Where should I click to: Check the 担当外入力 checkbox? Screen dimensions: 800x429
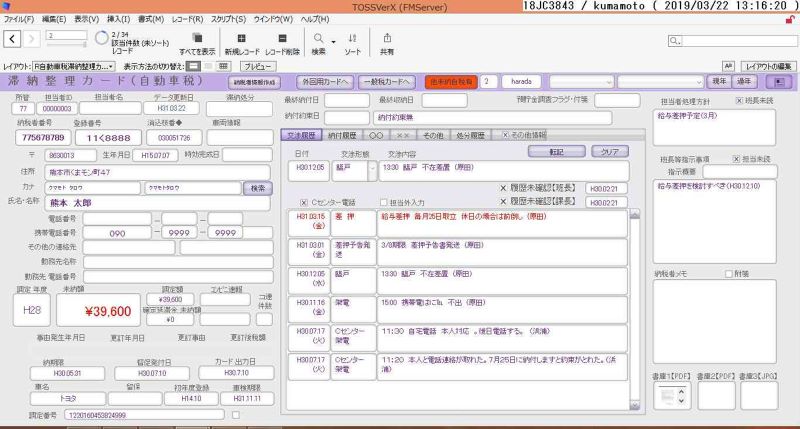click(x=384, y=203)
